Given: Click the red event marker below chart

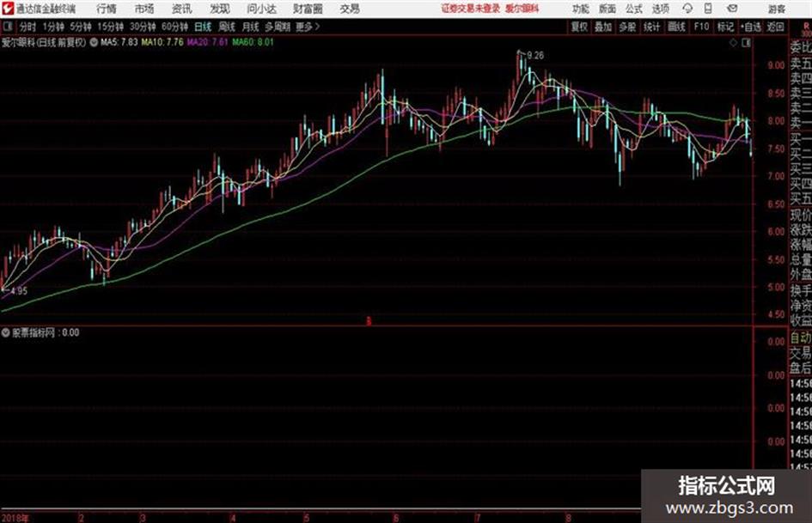Looking at the screenshot, I should [x=369, y=321].
